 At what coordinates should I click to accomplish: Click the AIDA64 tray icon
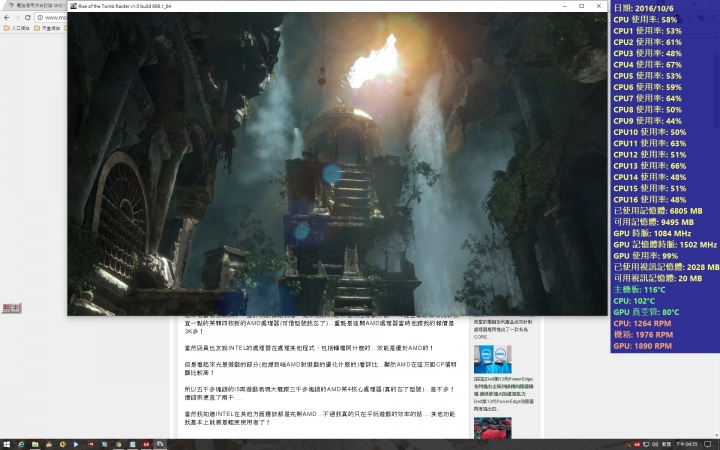(637, 444)
